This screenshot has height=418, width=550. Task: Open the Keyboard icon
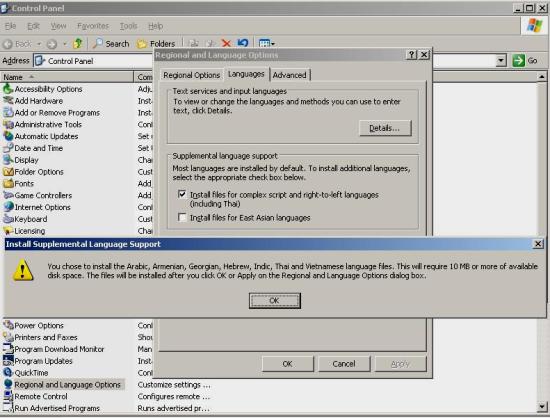[8, 219]
